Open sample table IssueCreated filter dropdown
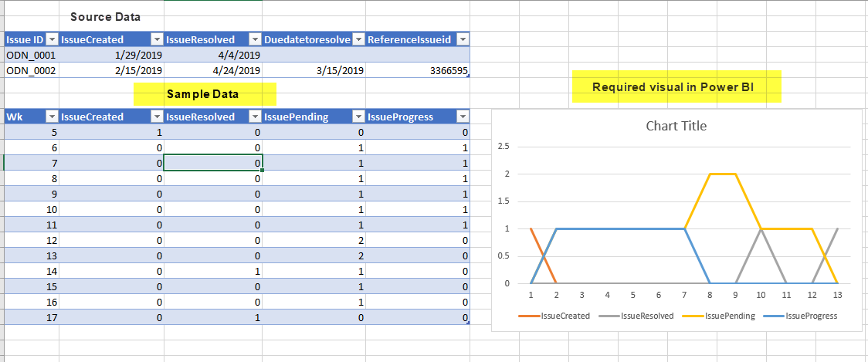Image resolution: width=868 pixels, height=362 pixels. tap(157, 117)
